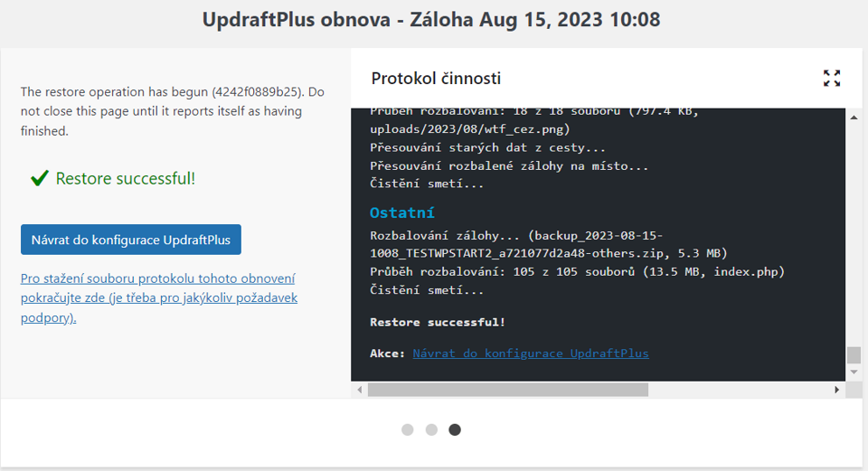Select the third dark progress step dot
Viewport: 868px width, 471px height.
pyautogui.click(x=455, y=429)
